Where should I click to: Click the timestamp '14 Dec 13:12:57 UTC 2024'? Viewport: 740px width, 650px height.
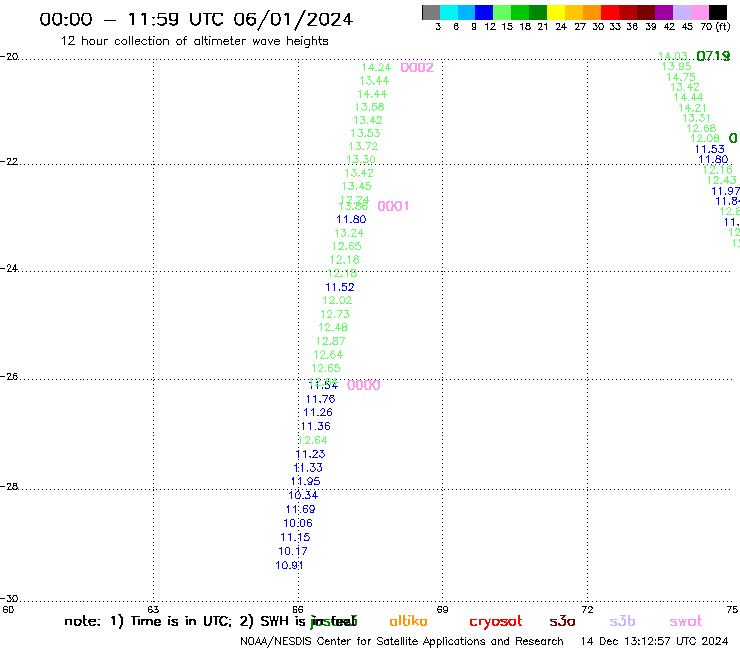[655, 642]
